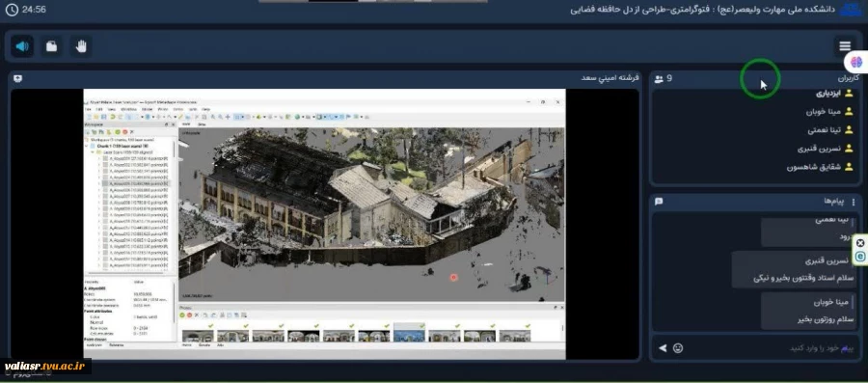Expand the A_Aliyaa003 laser scan row
This screenshot has width=868, height=383.
(98, 171)
